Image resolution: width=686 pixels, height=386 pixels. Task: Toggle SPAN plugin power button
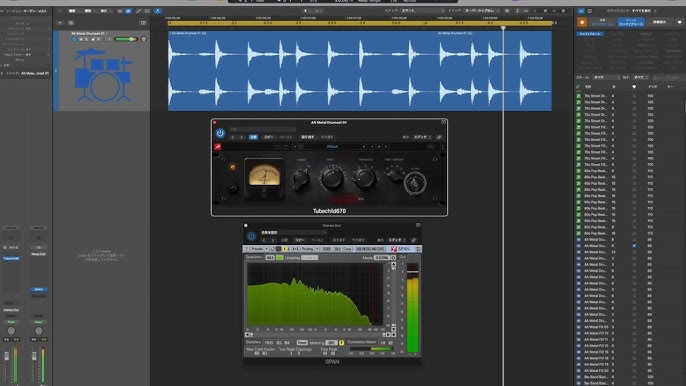pos(252,236)
